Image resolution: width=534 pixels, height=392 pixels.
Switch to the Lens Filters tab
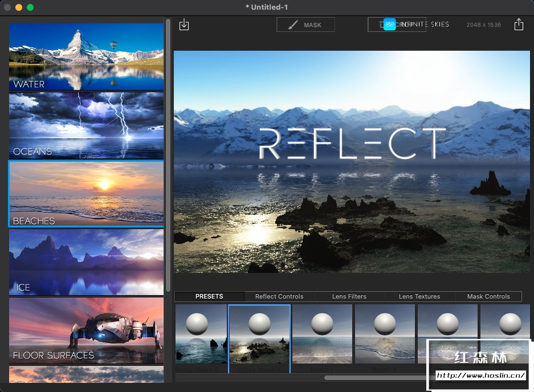(349, 296)
